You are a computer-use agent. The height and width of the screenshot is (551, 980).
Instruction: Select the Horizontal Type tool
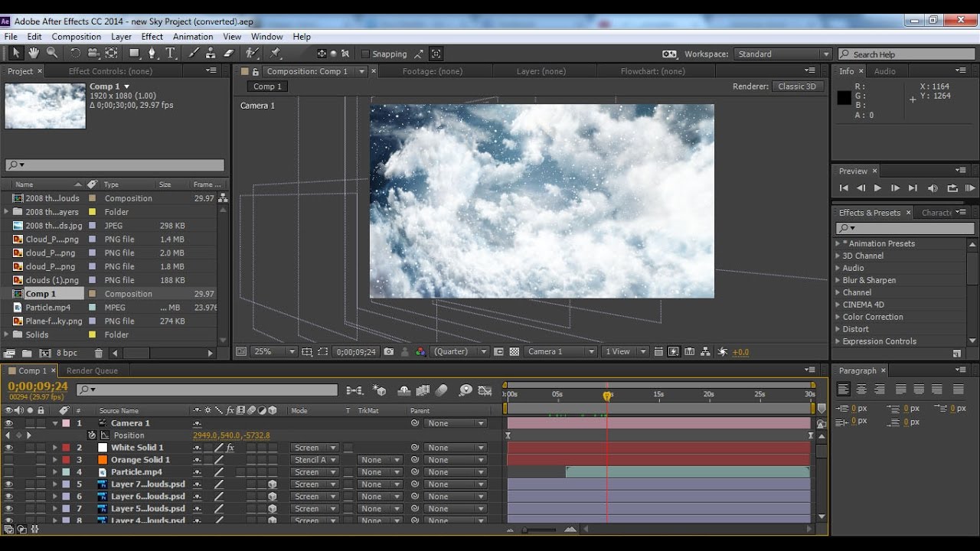[171, 53]
